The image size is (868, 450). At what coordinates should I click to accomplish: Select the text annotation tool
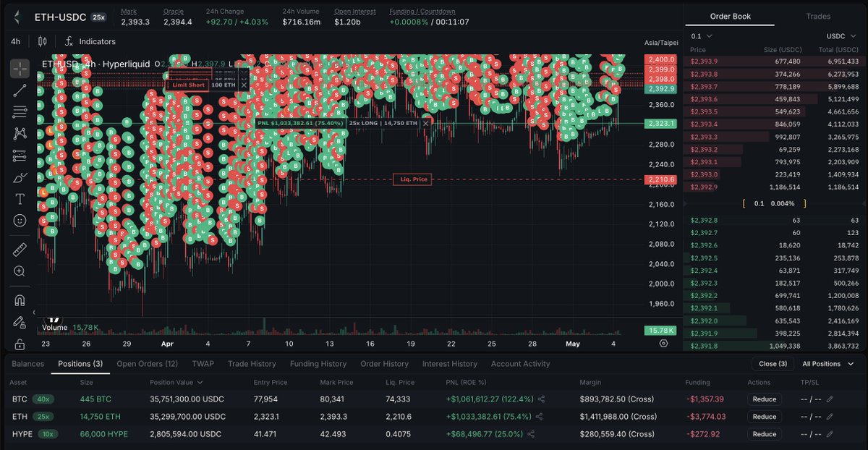tap(20, 199)
